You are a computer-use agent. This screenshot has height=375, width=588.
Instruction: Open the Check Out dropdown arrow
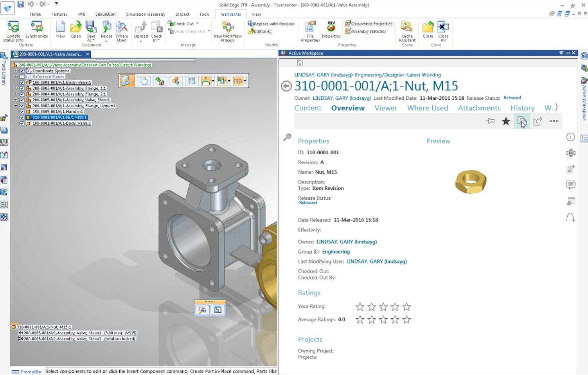point(197,23)
